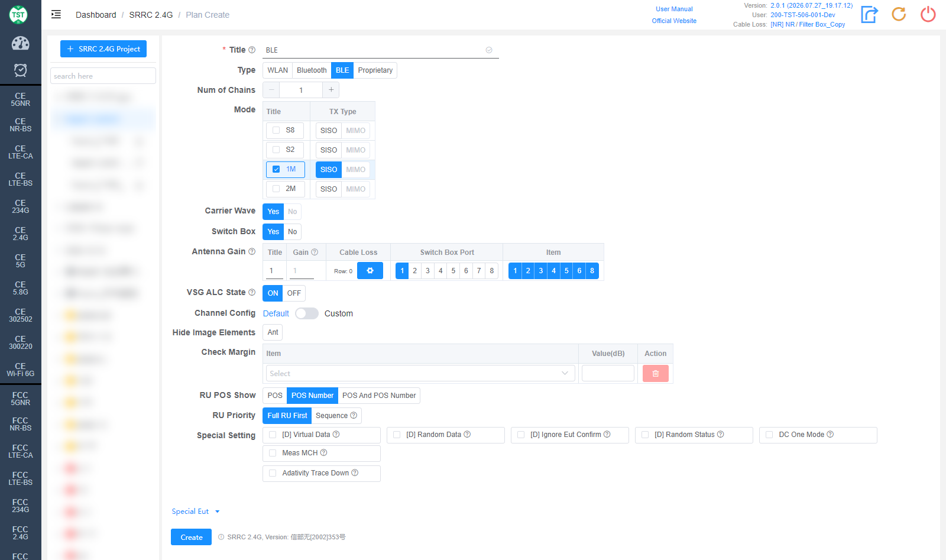Click the search here input field

(103, 76)
